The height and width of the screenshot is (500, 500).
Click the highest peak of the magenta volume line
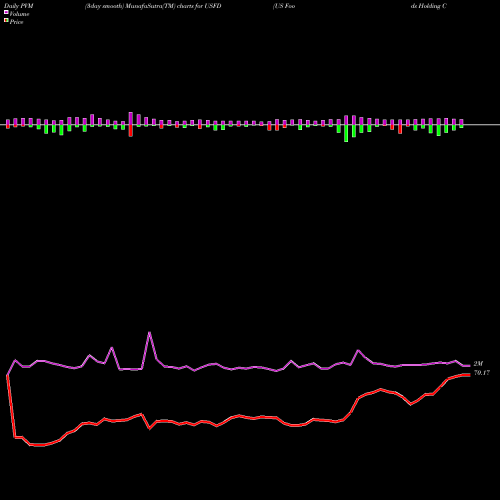[x=149, y=332]
